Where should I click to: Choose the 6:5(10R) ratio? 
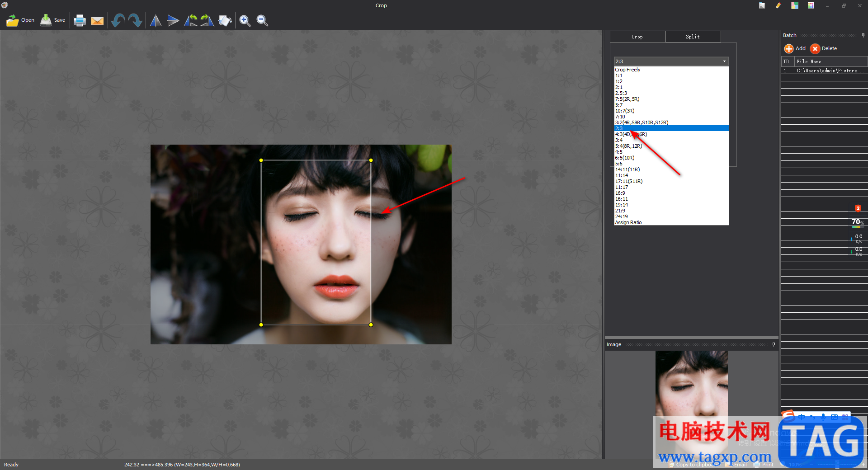coord(671,158)
